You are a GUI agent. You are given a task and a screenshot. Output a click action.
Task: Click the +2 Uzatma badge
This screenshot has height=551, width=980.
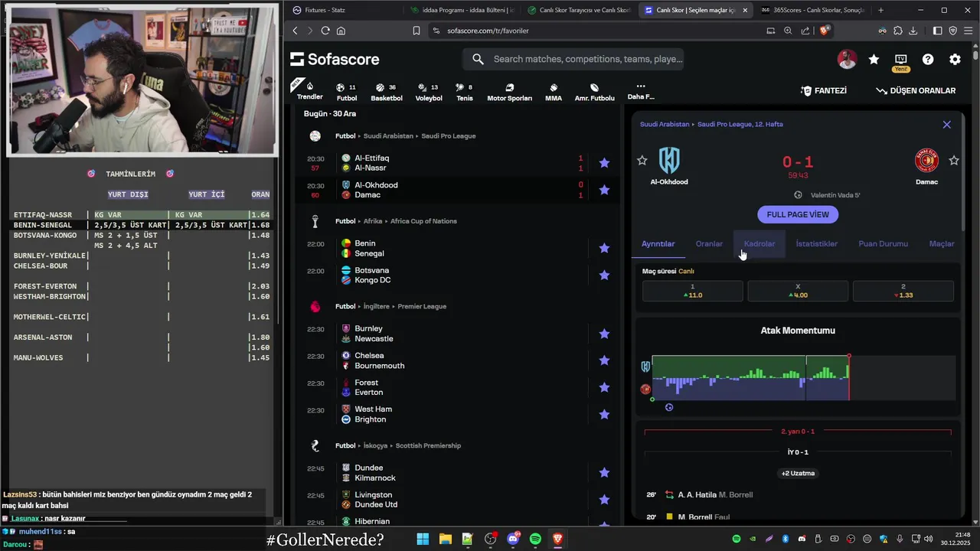(x=798, y=474)
